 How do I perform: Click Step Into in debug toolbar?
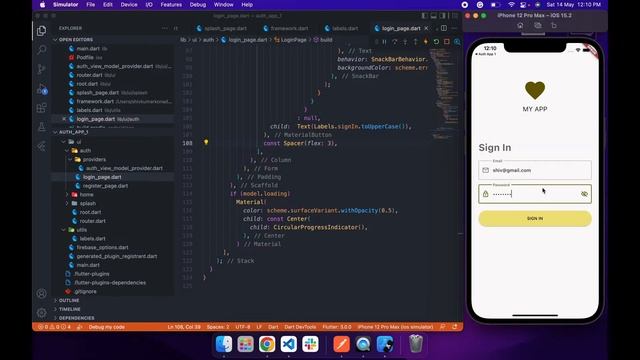click(405, 42)
